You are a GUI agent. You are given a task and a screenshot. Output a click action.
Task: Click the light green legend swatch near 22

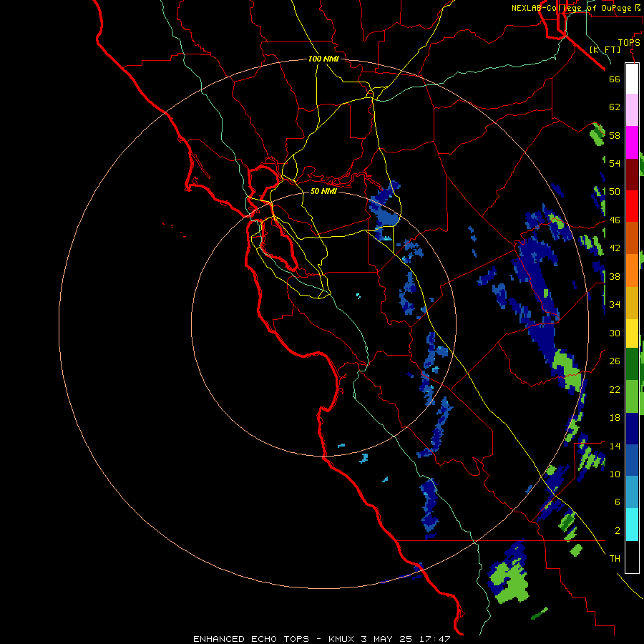[632, 396]
